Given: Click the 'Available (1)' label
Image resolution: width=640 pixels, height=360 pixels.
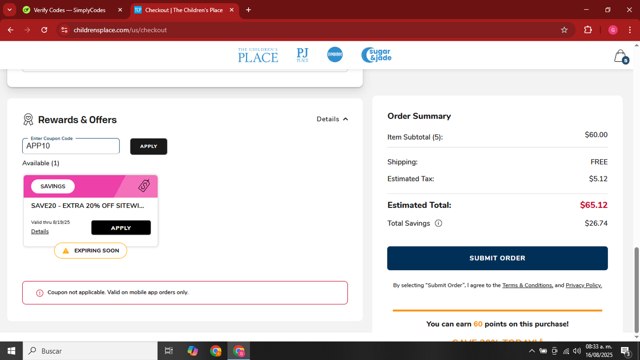Looking at the screenshot, I should click(x=41, y=163).
